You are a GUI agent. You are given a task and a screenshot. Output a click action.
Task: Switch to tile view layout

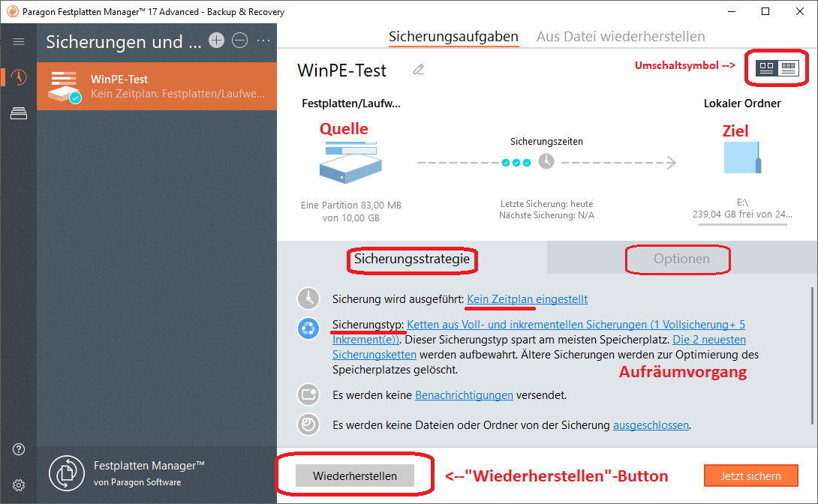click(766, 67)
